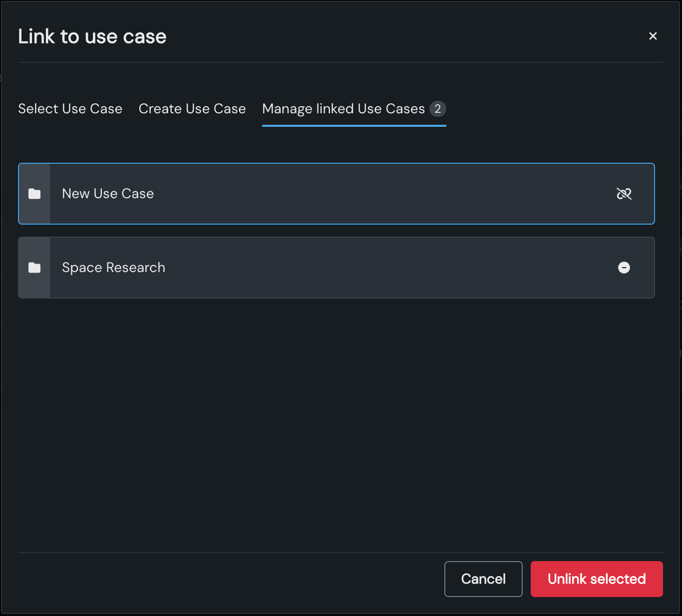
Task: Select the Manage linked Use Cases tab
Action: (343, 109)
